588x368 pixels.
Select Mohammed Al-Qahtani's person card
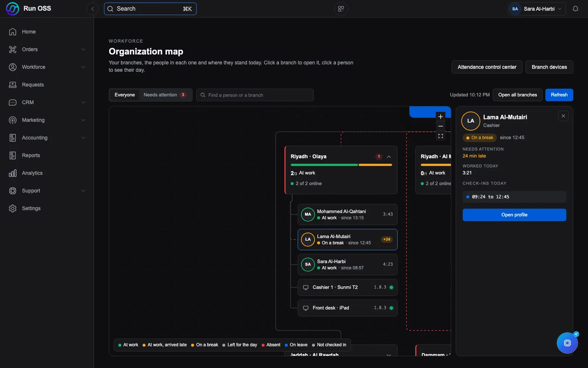(348, 215)
